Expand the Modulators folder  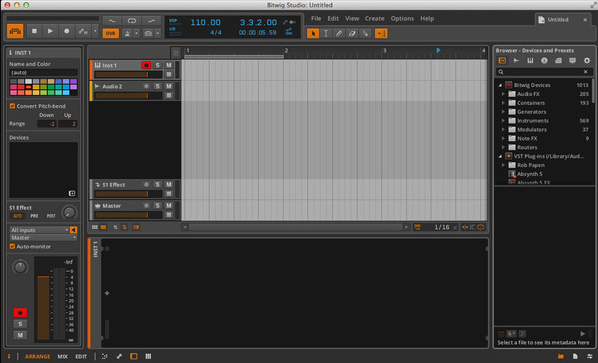pyautogui.click(x=503, y=130)
